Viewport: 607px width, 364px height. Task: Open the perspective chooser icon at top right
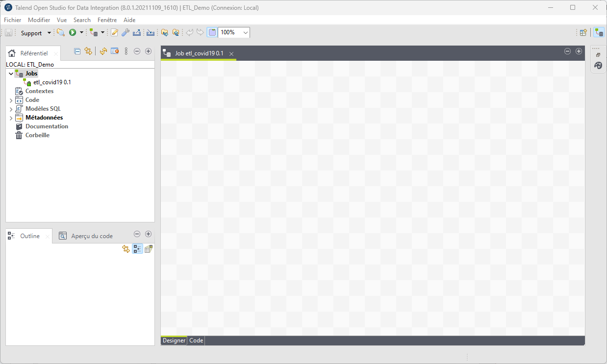pyautogui.click(x=583, y=33)
